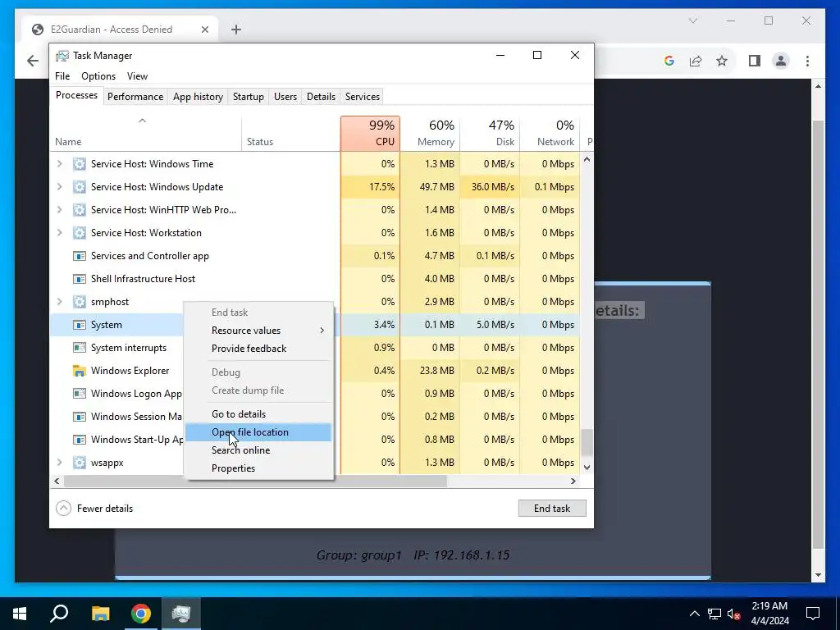
Task: Switch to the Details tab
Action: point(321,97)
